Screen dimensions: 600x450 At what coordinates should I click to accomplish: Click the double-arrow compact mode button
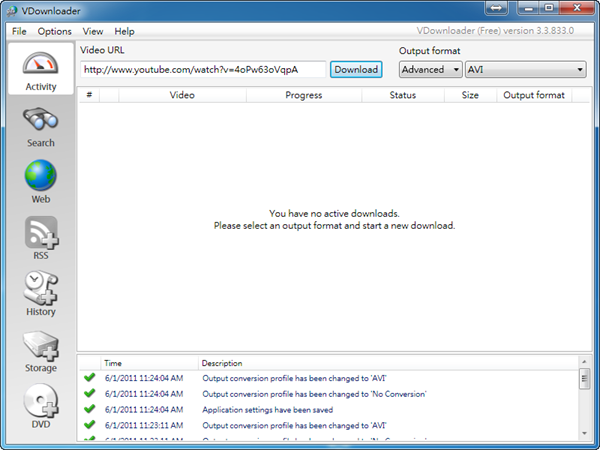click(x=496, y=8)
